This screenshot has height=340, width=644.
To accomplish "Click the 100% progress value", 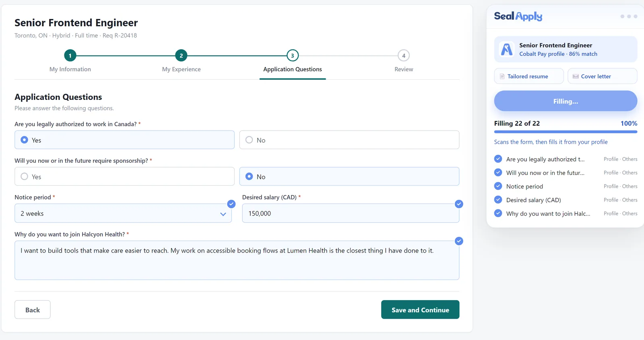I will [629, 123].
